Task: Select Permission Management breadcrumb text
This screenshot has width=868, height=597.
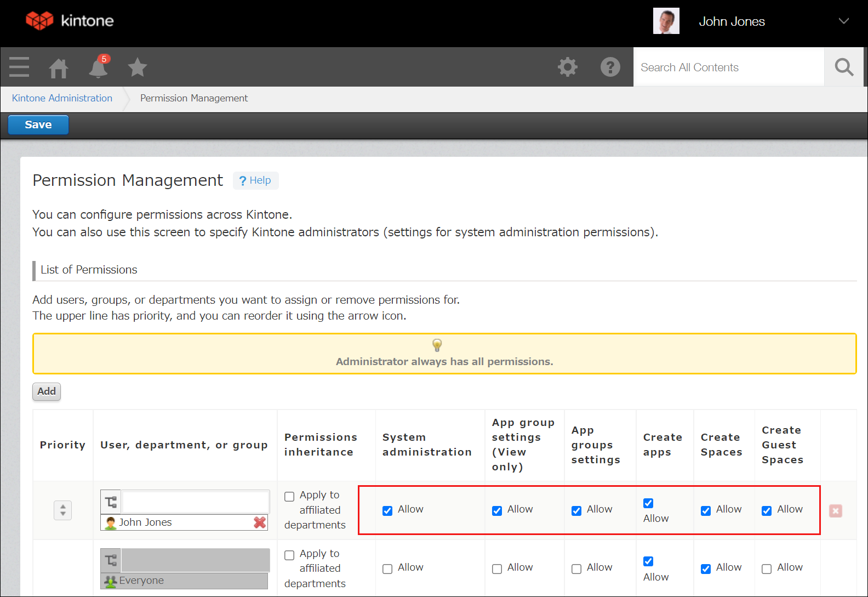Action: 194,98
